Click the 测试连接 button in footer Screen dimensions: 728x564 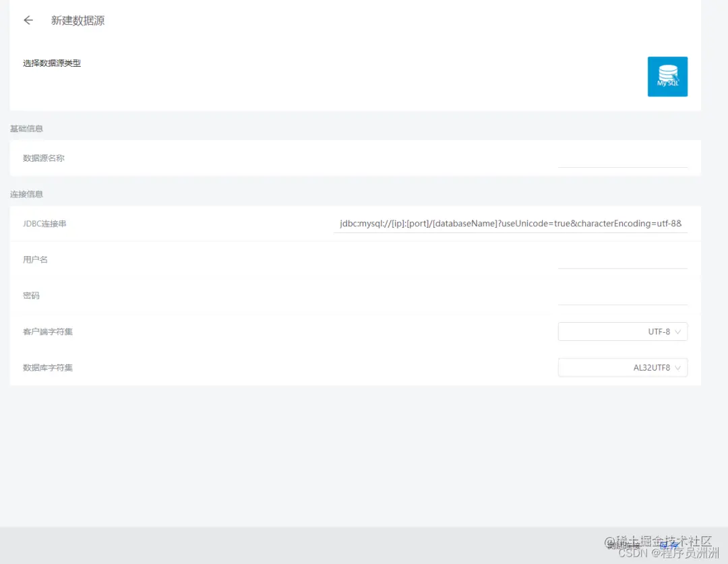(624, 545)
